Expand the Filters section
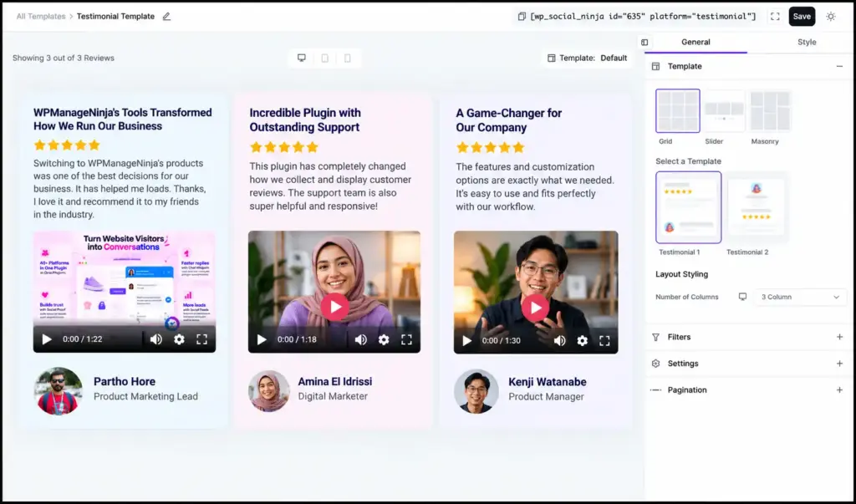This screenshot has height=504, width=856. pyautogui.click(x=839, y=337)
